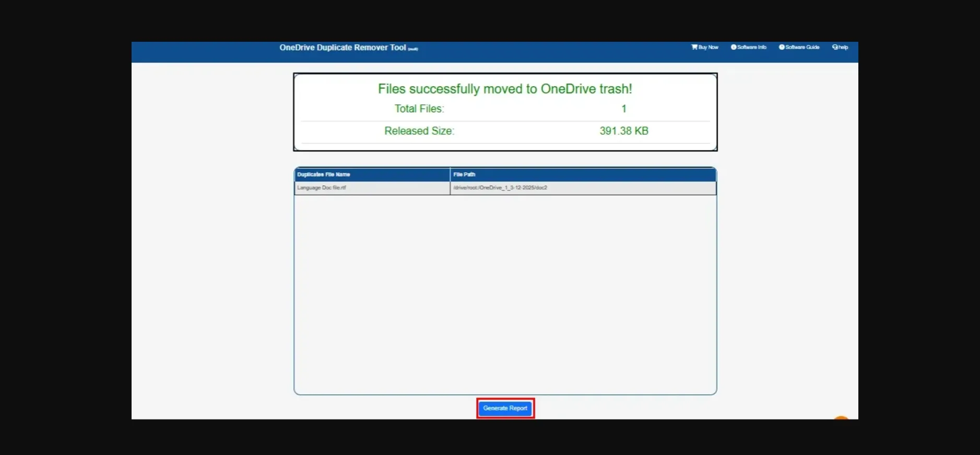Screen dimensions: 980x455
Task: Click the headset help icon
Action: pyautogui.click(x=835, y=47)
